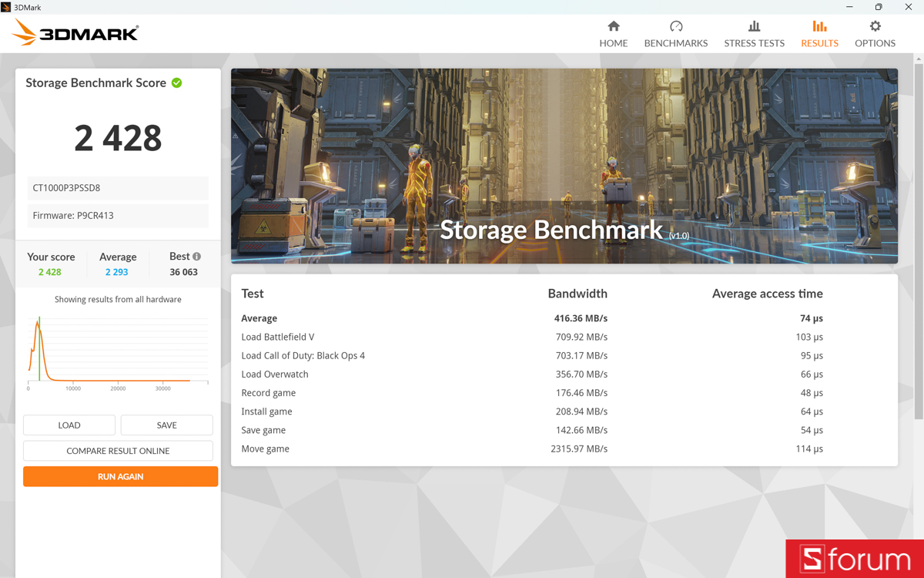Click the Bandwidth column header
This screenshot has width=924, height=578.
tap(577, 294)
